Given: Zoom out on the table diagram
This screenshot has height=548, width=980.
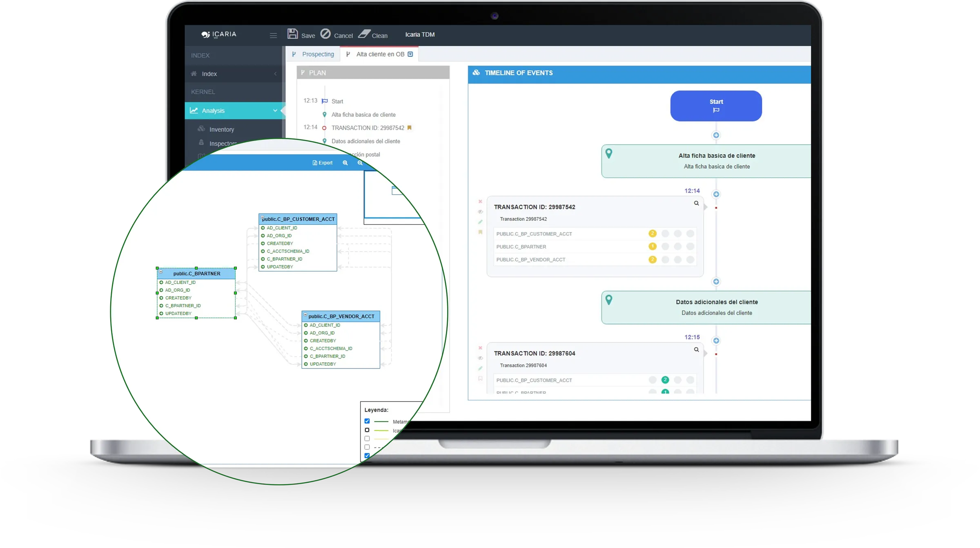Looking at the screenshot, I should pyautogui.click(x=360, y=163).
